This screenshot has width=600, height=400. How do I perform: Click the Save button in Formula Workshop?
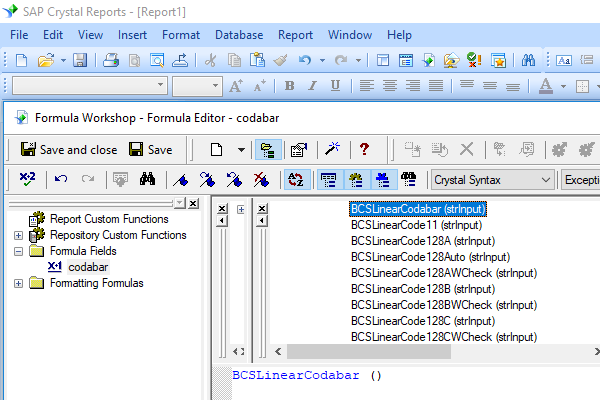150,149
